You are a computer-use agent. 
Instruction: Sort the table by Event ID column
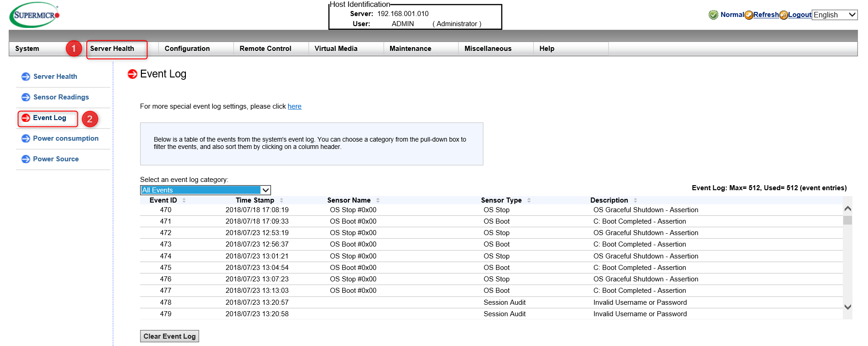pyautogui.click(x=163, y=200)
